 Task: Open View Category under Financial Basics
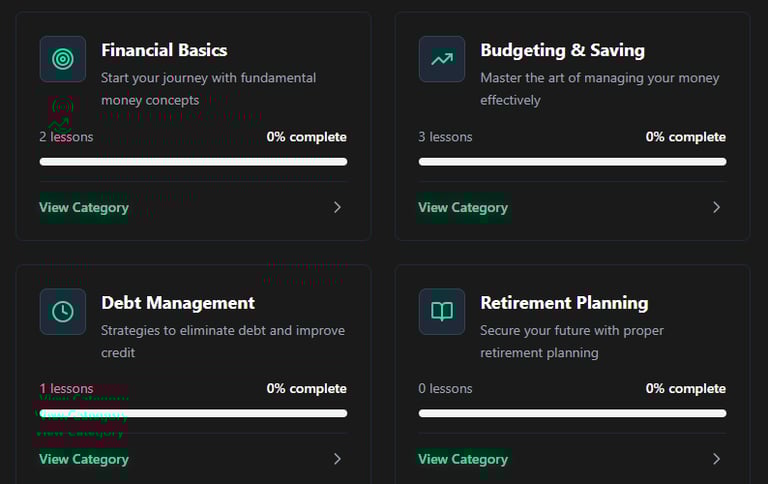84,207
